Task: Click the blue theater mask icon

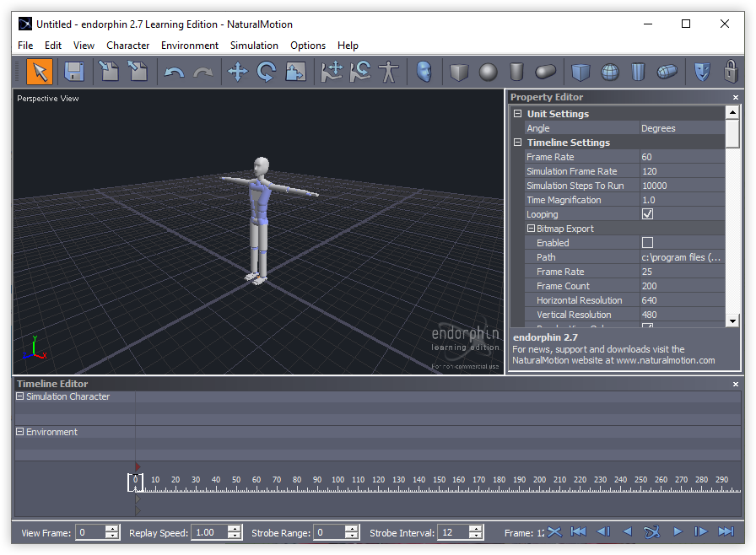Action: point(702,73)
